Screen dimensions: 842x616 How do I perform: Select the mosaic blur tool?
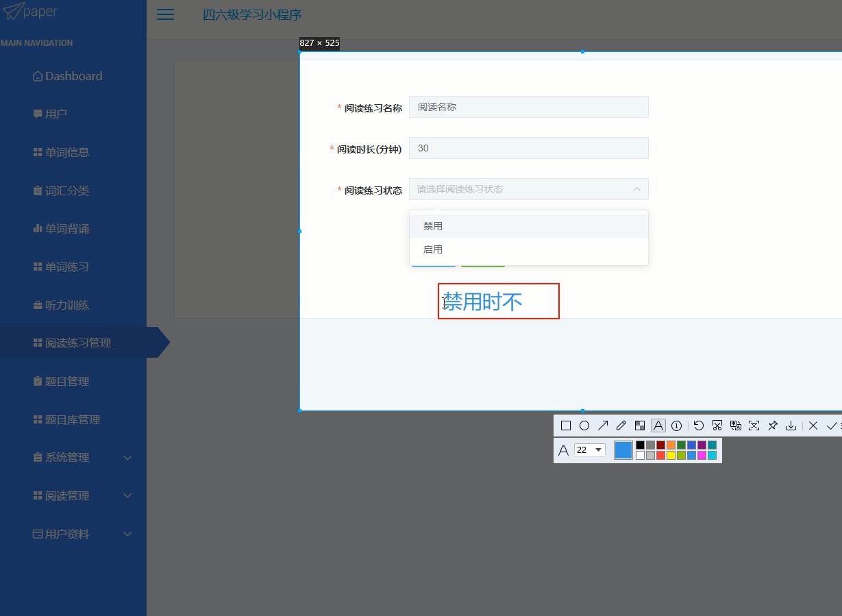click(640, 425)
